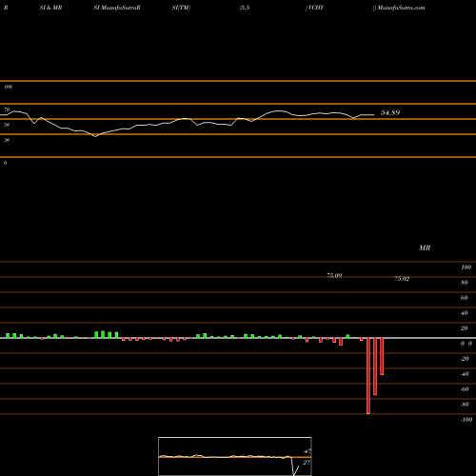Select the tallest red MR bar

(368, 376)
